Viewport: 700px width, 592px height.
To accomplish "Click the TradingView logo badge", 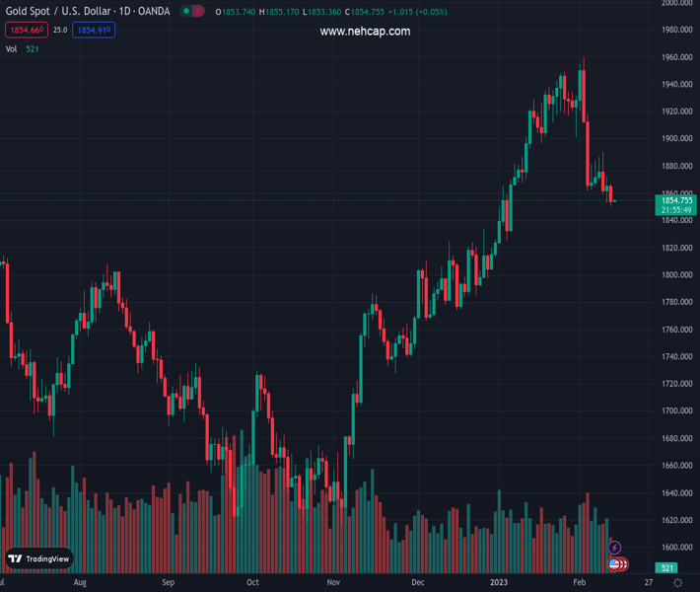I will coord(39,558).
